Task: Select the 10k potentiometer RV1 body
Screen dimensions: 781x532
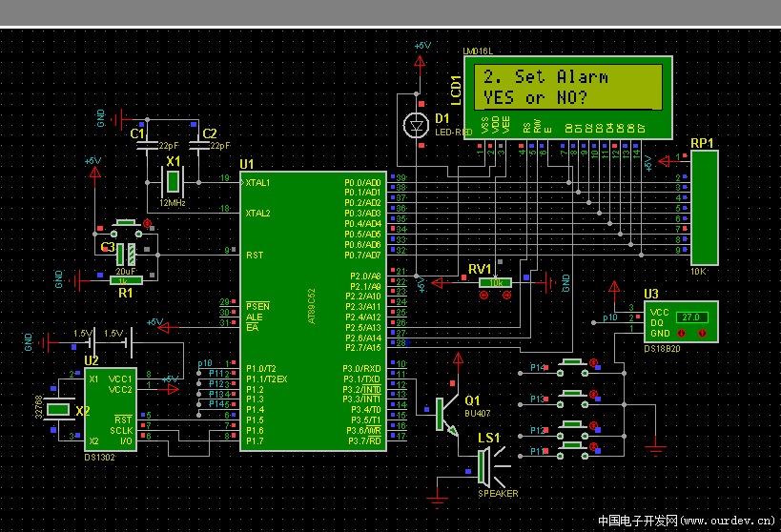Action: (496, 283)
